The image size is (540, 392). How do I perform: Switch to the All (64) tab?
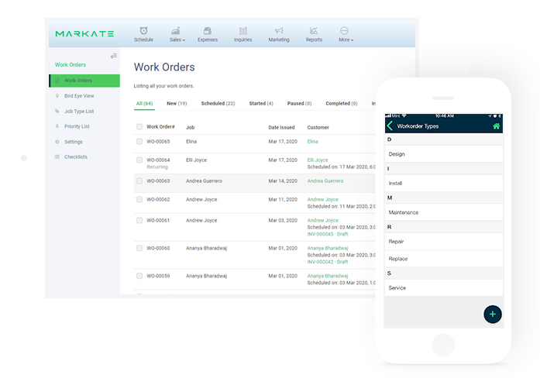tap(144, 103)
